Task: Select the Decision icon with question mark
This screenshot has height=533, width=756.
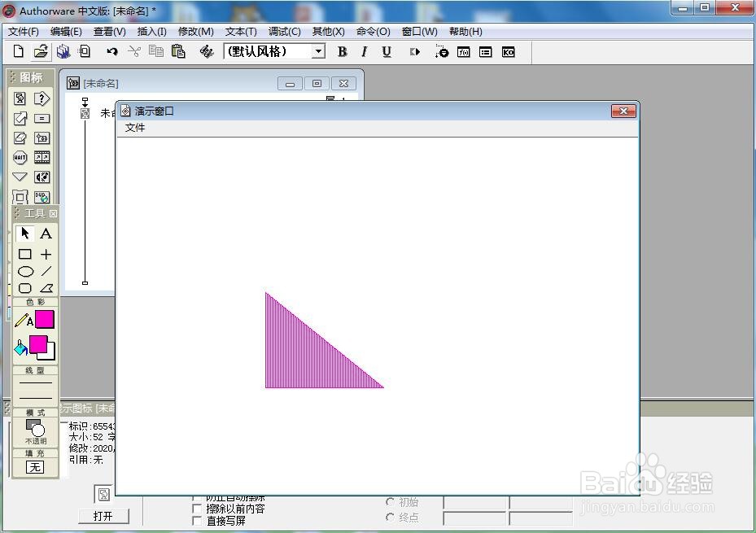Action: point(42,98)
